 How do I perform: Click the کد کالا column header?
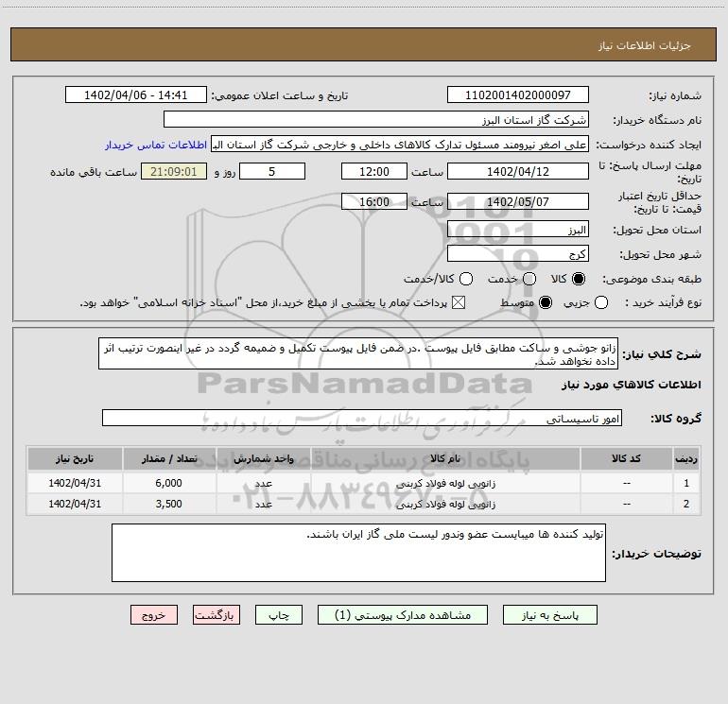(626, 458)
